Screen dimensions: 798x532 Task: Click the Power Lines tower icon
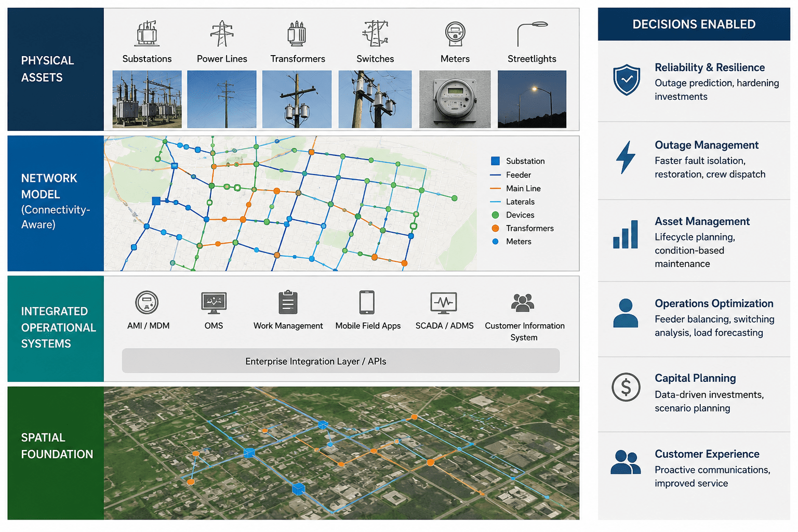click(222, 33)
